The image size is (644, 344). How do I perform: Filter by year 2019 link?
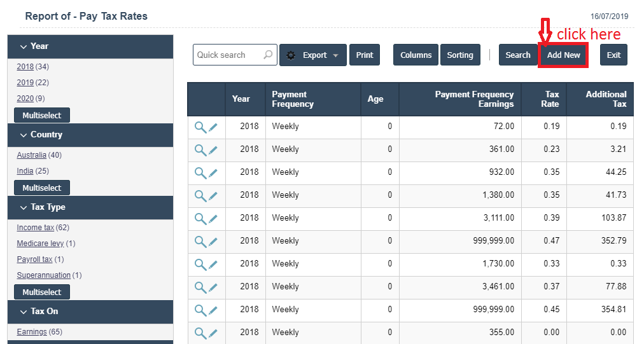point(25,83)
